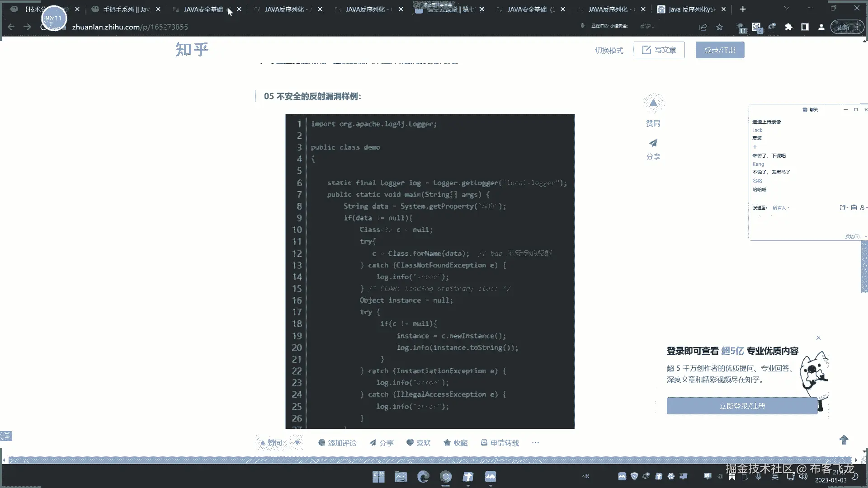
Task: Expand the browser tab search chevron
Action: coord(787,9)
